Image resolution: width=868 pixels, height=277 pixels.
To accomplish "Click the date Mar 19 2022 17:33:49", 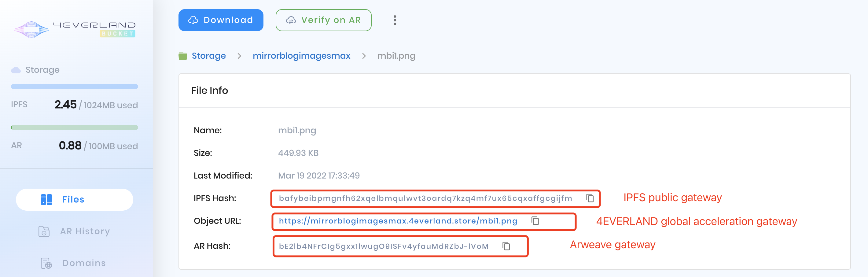I will click(x=319, y=175).
